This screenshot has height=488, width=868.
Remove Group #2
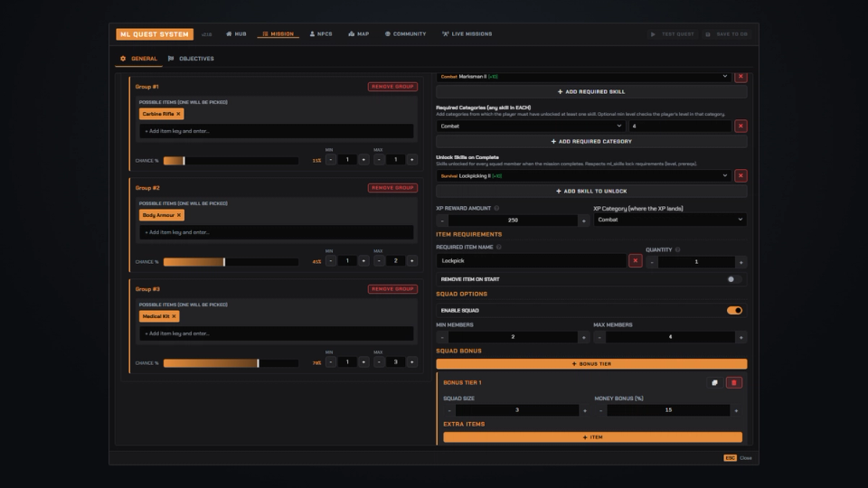coord(392,188)
